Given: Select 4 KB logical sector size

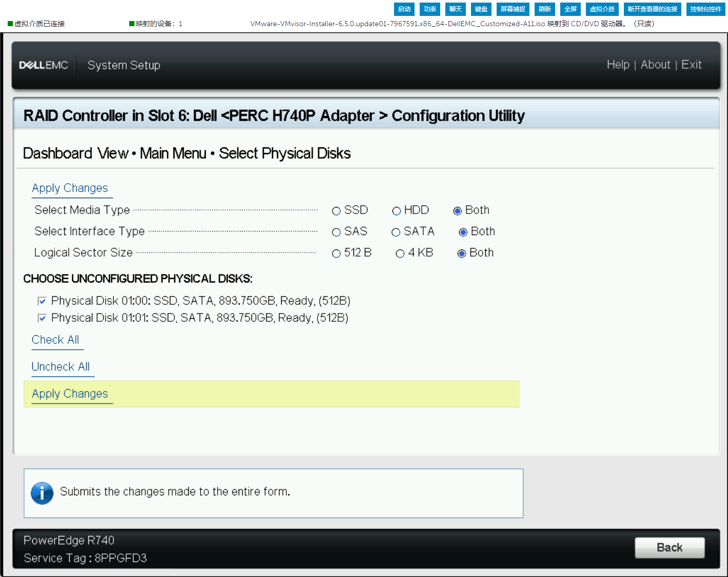Looking at the screenshot, I should tap(400, 254).
